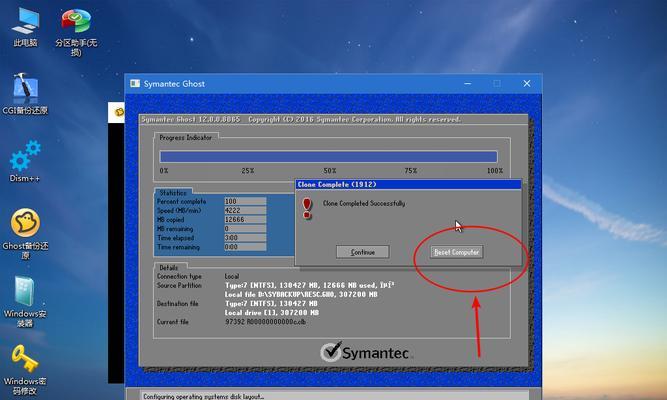
Task: Click the Percent complete value 100
Action: pos(245,201)
